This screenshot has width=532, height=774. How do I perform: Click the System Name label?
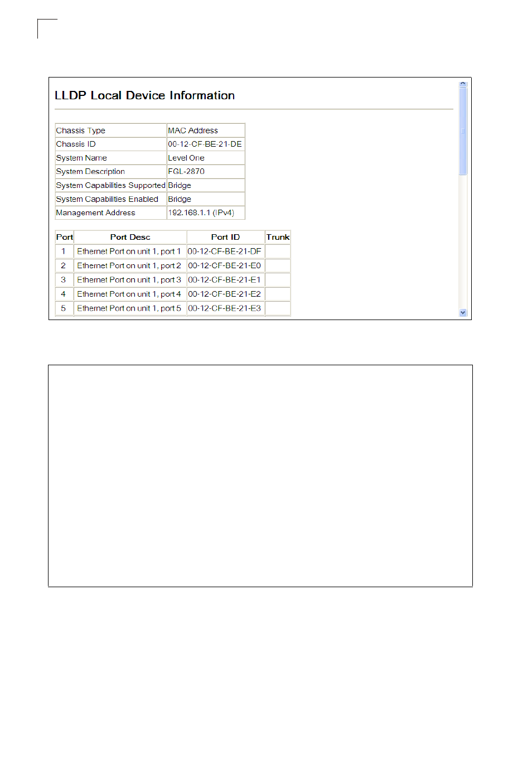[x=81, y=158]
